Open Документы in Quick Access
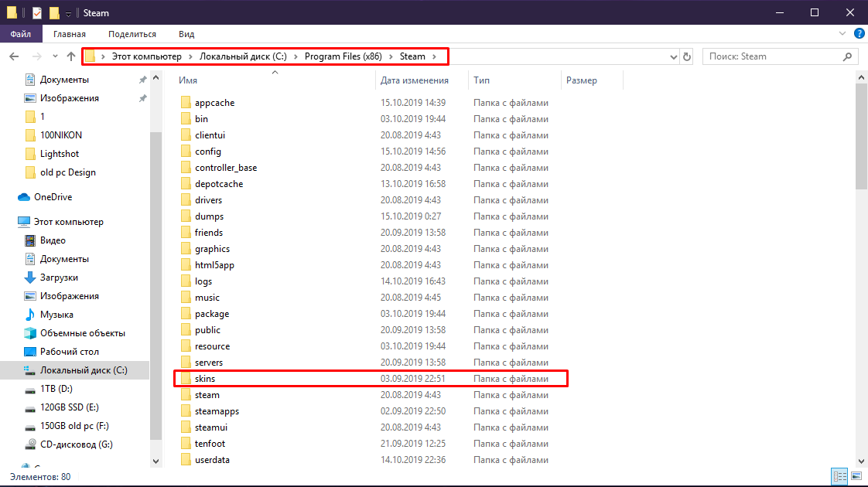Image resolution: width=868 pixels, height=487 pixels. pos(63,80)
